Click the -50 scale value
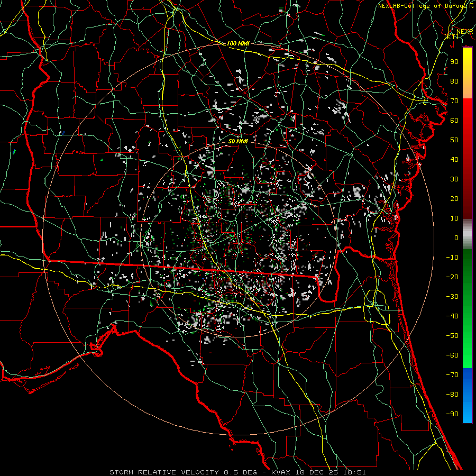476x476 pixels. [452, 336]
